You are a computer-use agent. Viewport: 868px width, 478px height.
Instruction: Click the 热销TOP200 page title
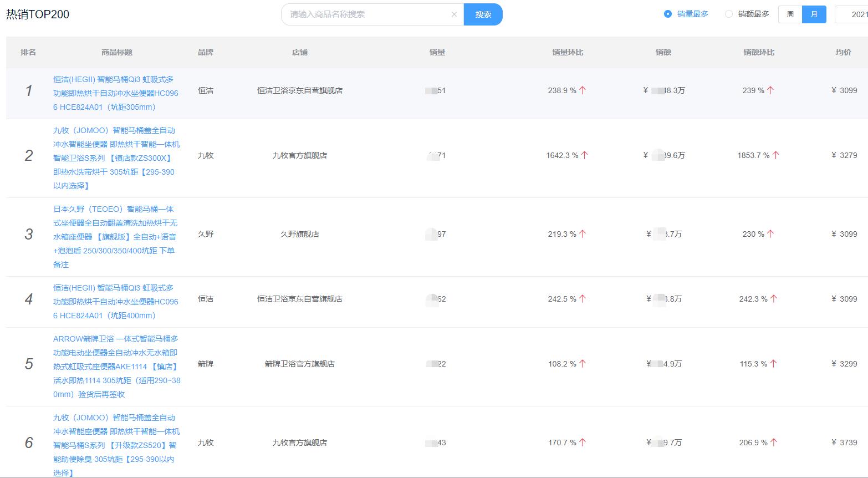tap(38, 14)
